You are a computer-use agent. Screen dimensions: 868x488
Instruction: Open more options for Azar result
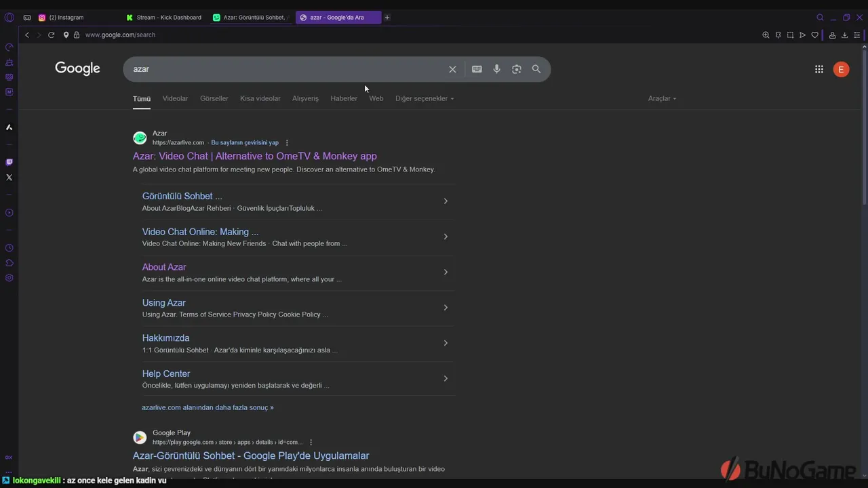coord(287,142)
